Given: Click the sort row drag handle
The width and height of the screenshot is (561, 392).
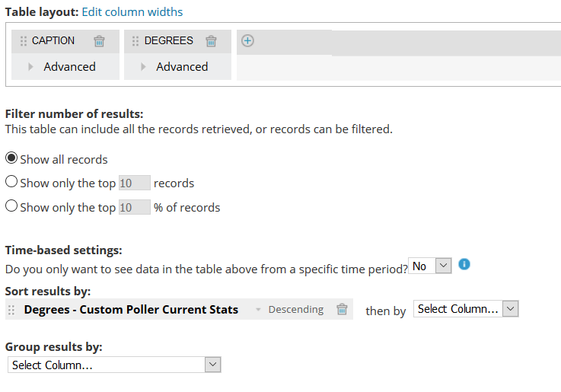Looking at the screenshot, I should (11, 310).
